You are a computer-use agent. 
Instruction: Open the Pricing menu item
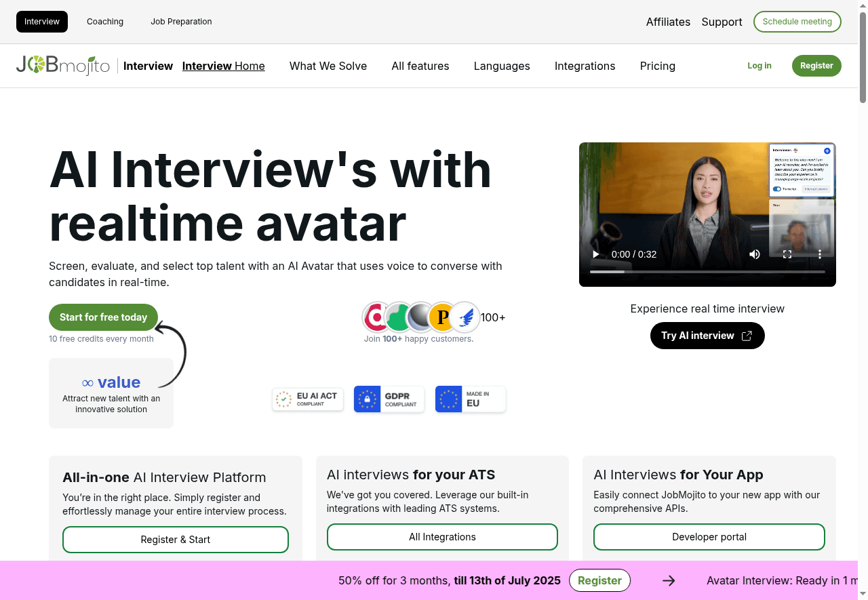657,66
